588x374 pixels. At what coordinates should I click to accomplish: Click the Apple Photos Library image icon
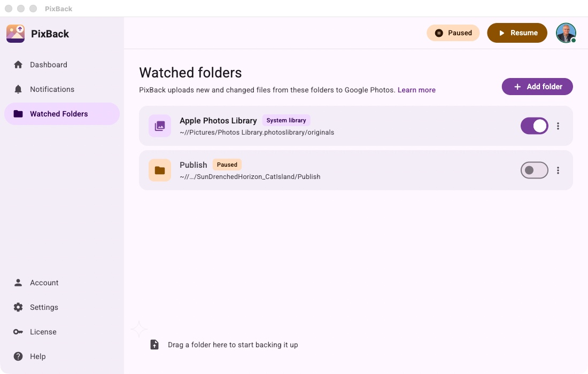pyautogui.click(x=160, y=126)
